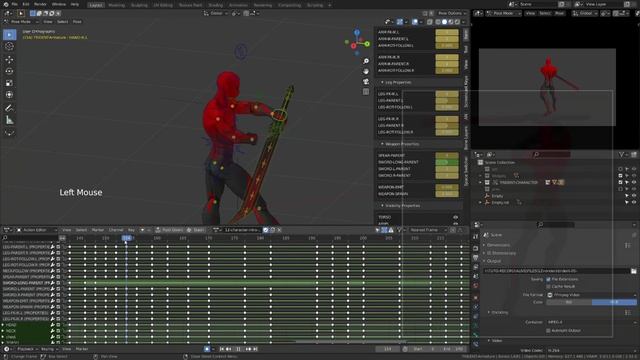Click the viewport zoom magnifier icon
This screenshot has width=640, height=360.
pos(366,61)
